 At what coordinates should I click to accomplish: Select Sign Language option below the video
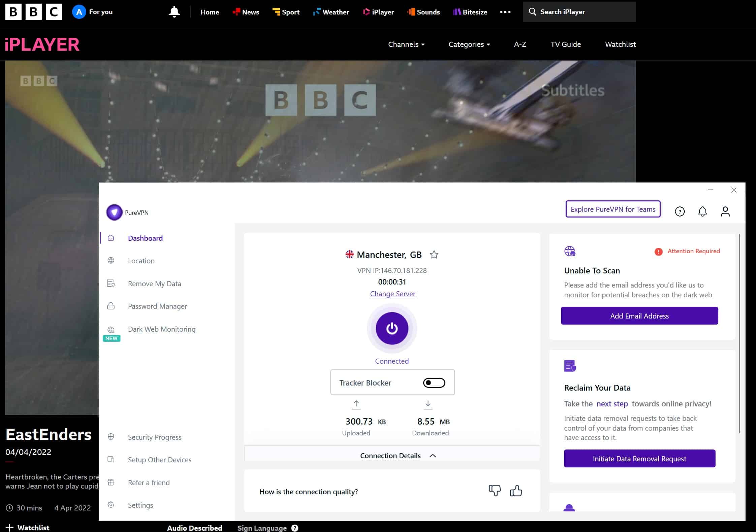tap(262, 528)
